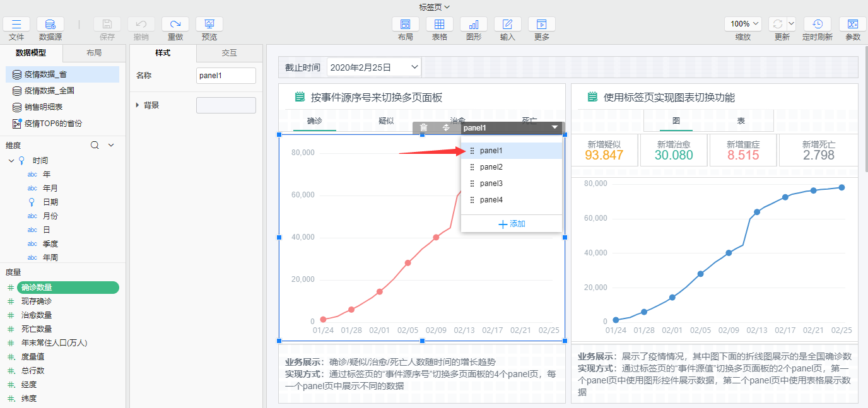
Task: Click the 输入 (Input) component icon
Action: (508, 25)
